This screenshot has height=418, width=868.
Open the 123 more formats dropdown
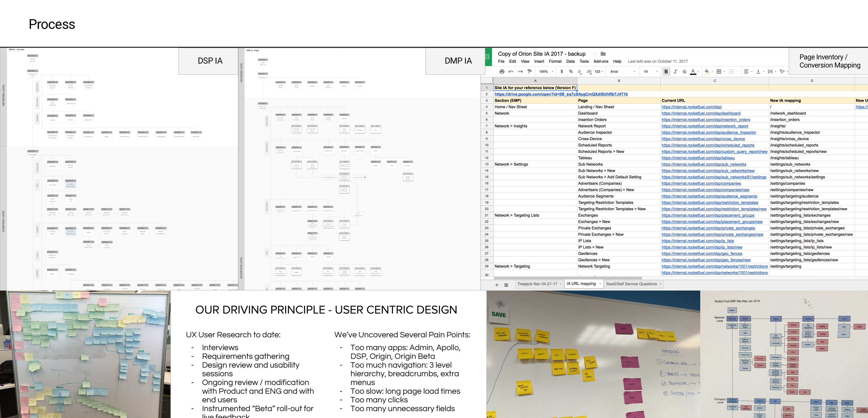tap(599, 71)
